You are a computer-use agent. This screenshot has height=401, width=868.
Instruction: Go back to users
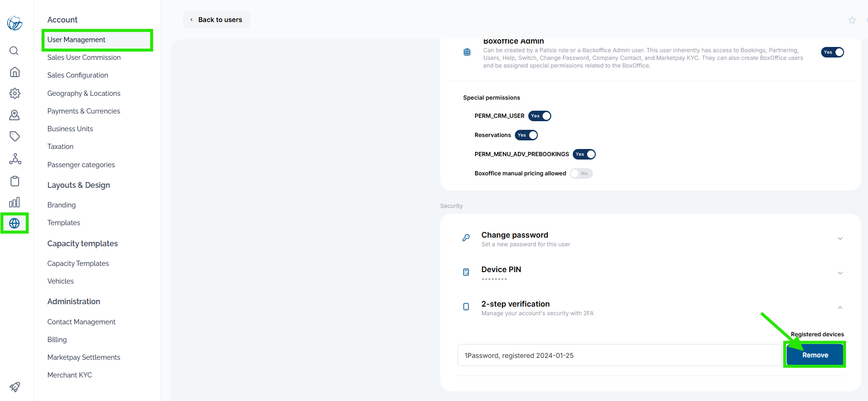(216, 20)
